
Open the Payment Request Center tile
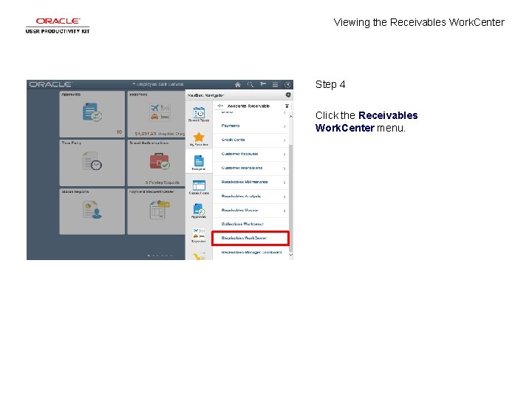point(157,211)
